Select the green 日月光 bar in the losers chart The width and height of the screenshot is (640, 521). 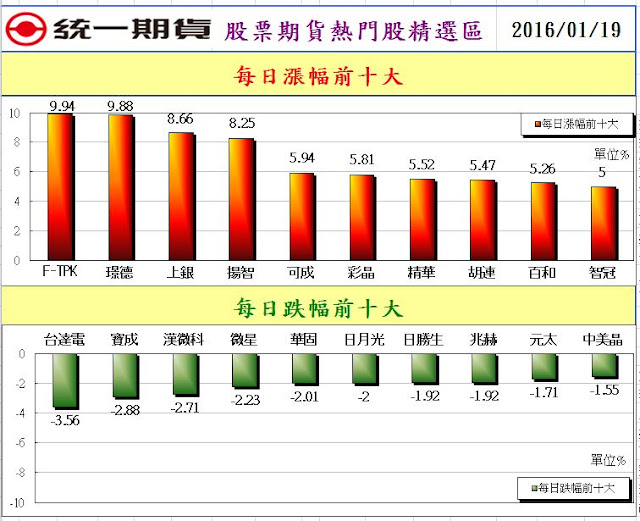366,370
